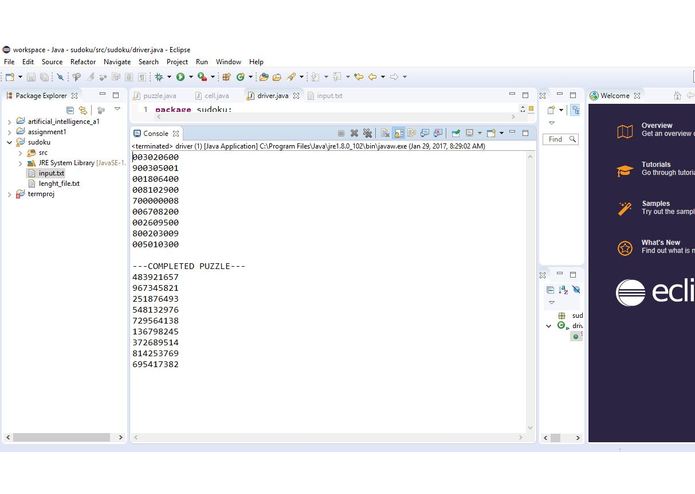
Task: Close the driver.java editor tab
Action: [x=296, y=96]
